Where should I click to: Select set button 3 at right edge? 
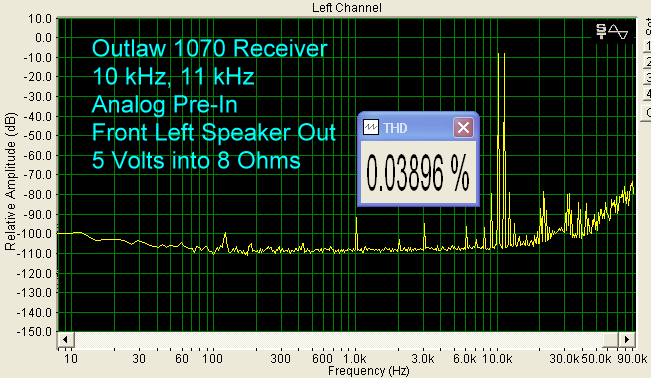647,78
